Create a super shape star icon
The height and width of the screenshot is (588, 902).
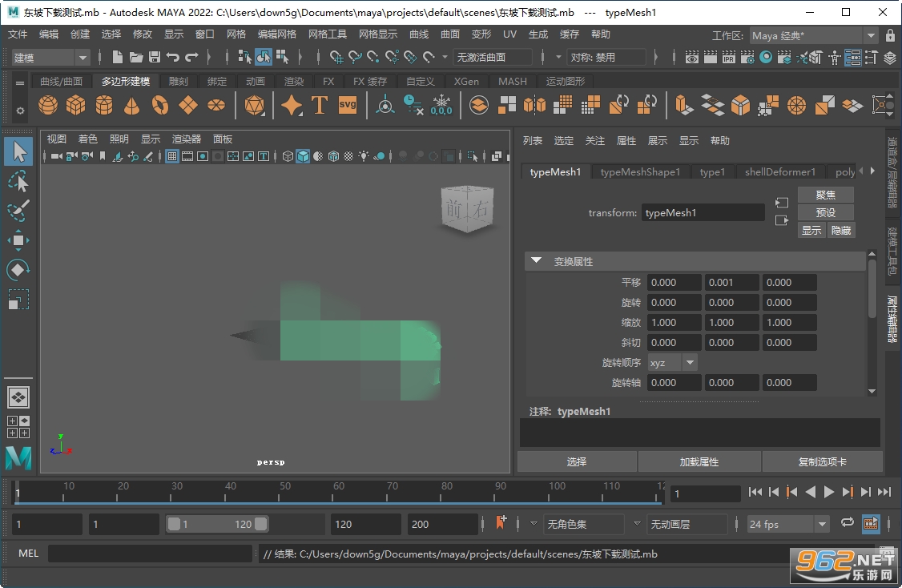coord(292,105)
